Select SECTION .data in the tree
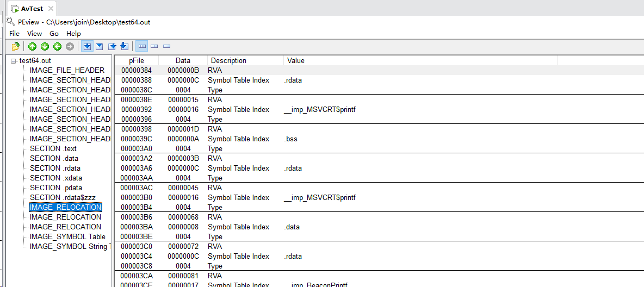 [54, 158]
